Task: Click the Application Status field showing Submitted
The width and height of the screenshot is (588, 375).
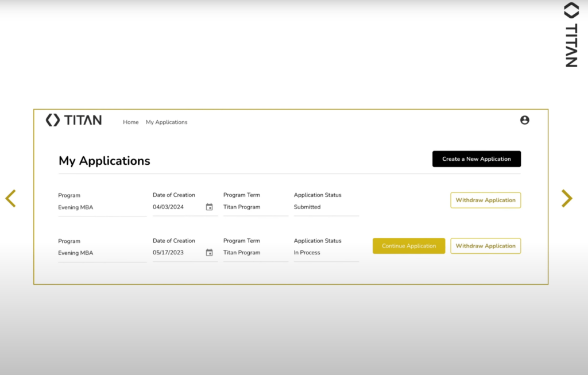Action: click(326, 207)
